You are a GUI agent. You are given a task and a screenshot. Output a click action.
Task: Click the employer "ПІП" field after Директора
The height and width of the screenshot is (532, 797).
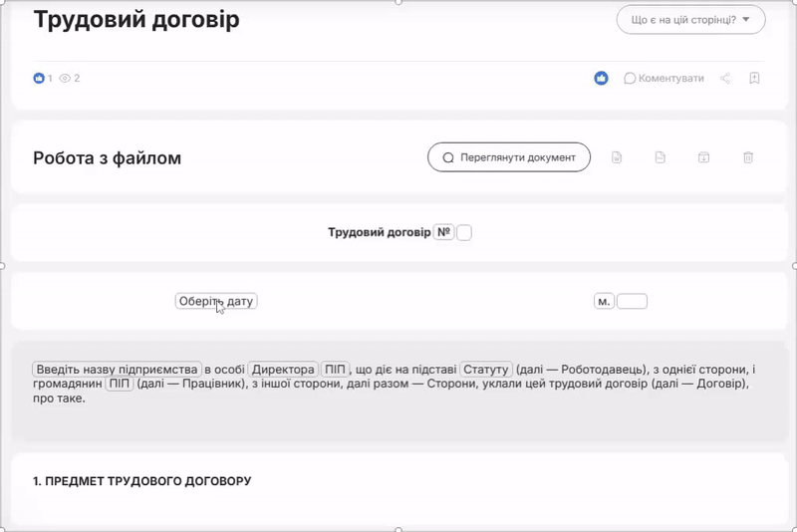[335, 369]
